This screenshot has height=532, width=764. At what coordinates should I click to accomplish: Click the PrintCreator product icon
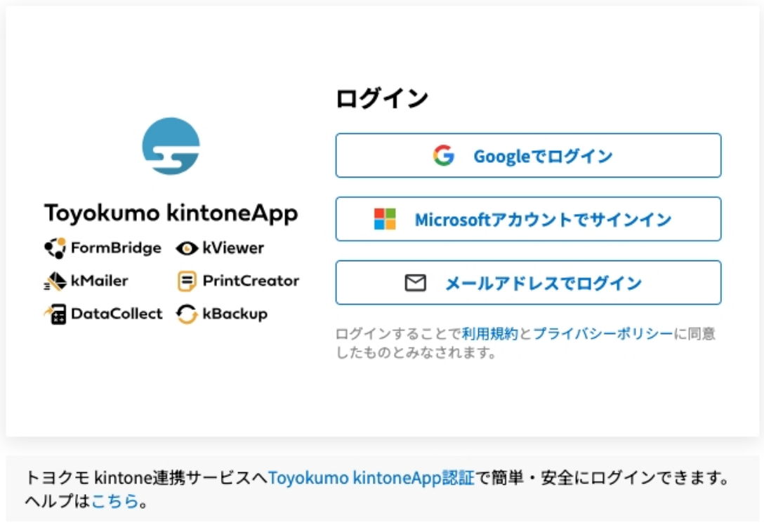pos(187,281)
